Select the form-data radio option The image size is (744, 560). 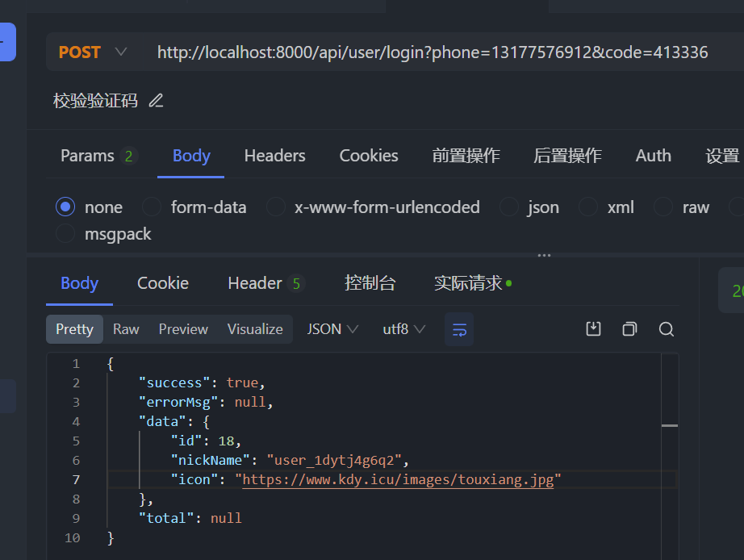pos(152,207)
